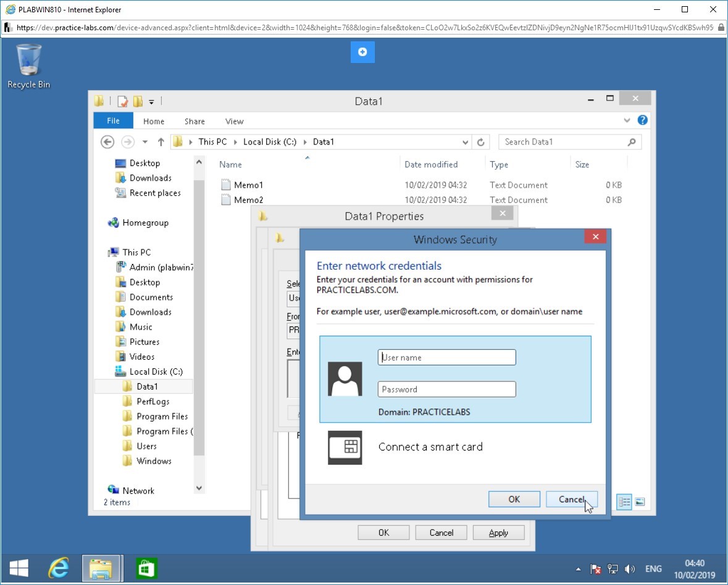Open the Store app from taskbar
Image resolution: width=728 pixels, height=585 pixels.
pyautogui.click(x=146, y=568)
